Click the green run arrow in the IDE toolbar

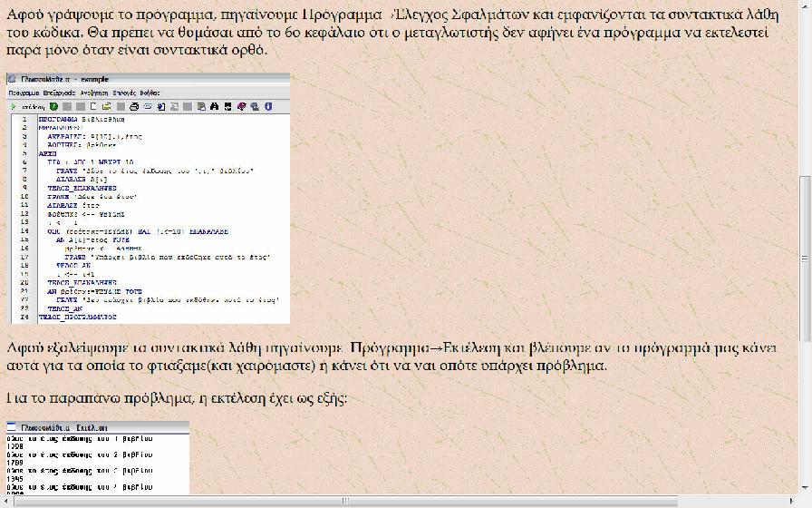[13, 107]
